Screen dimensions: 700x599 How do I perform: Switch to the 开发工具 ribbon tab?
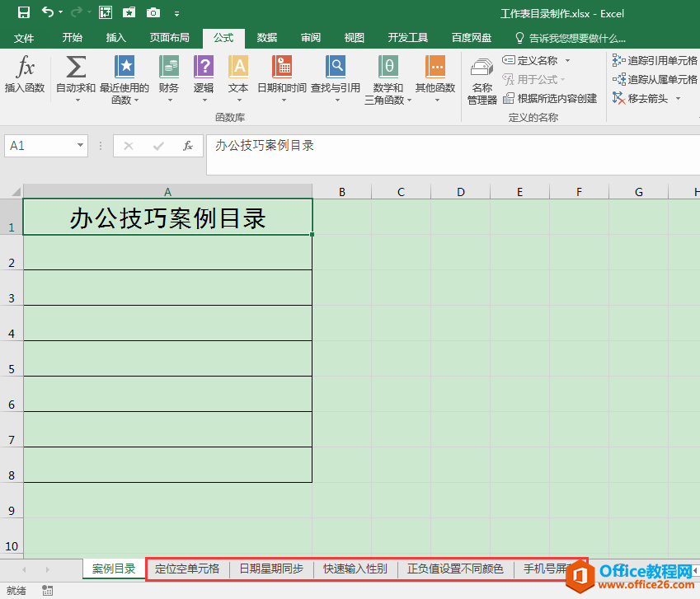coord(407,37)
